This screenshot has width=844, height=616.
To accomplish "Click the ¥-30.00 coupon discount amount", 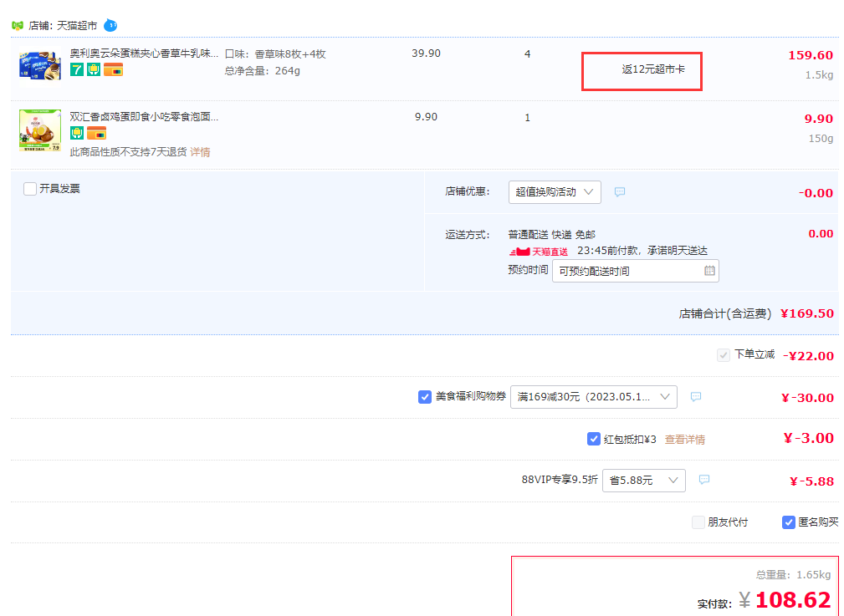I will pyautogui.click(x=807, y=398).
